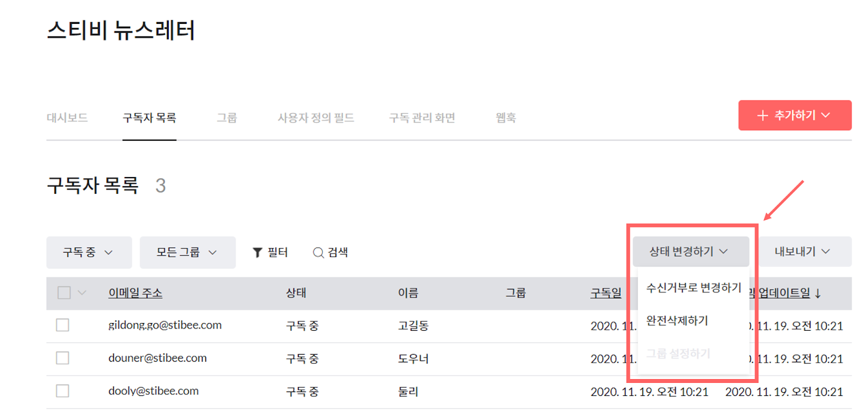Click 구독 중 status in douner row
Image resolution: width=868 pixels, height=416 pixels.
(302, 359)
